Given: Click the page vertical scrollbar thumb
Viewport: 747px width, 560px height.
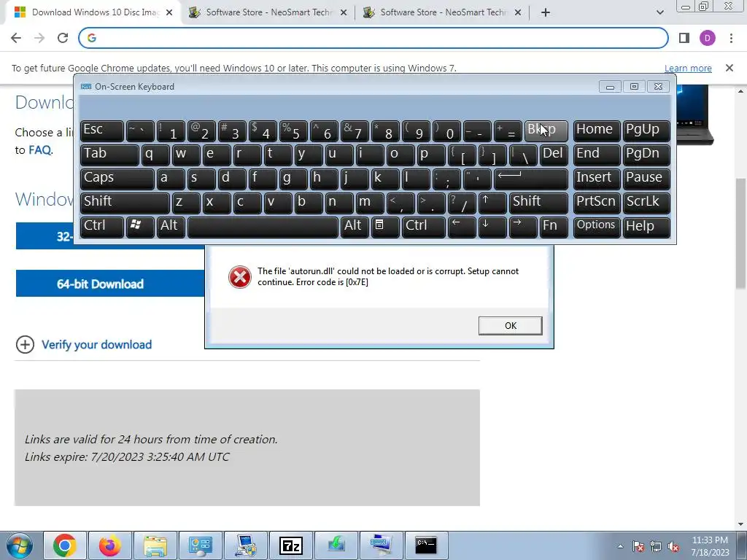Looking at the screenshot, I should point(741,233).
